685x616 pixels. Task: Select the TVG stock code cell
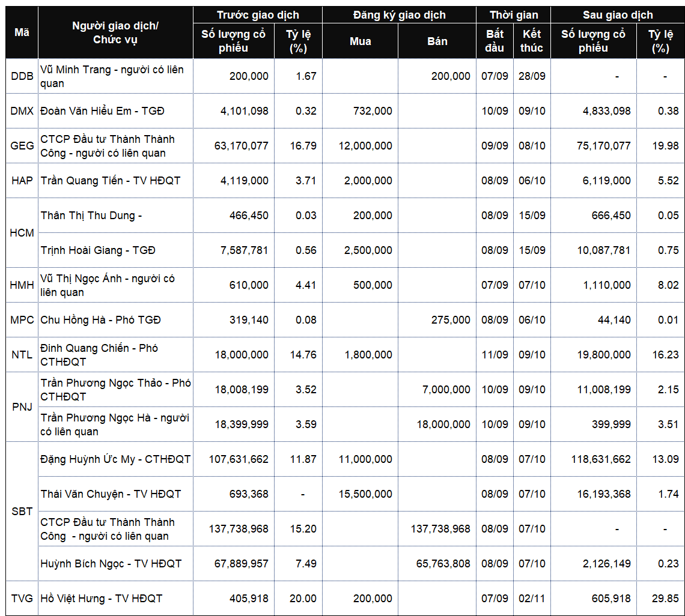22,598
